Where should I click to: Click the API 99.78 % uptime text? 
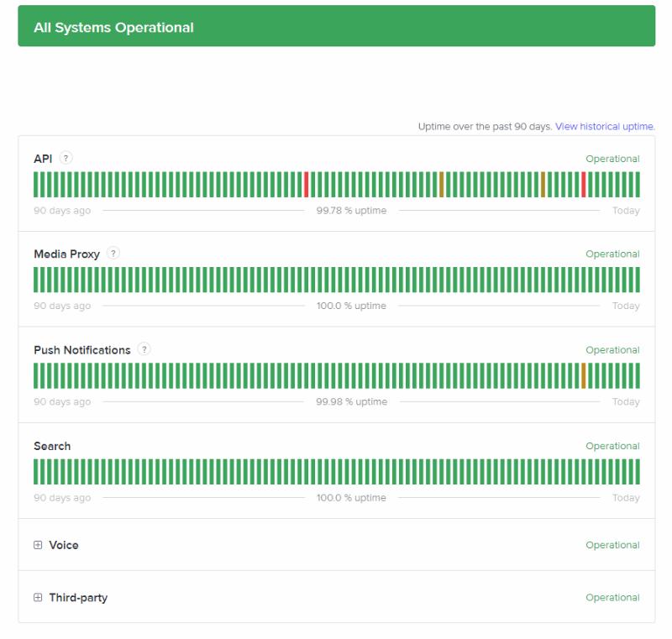click(351, 210)
